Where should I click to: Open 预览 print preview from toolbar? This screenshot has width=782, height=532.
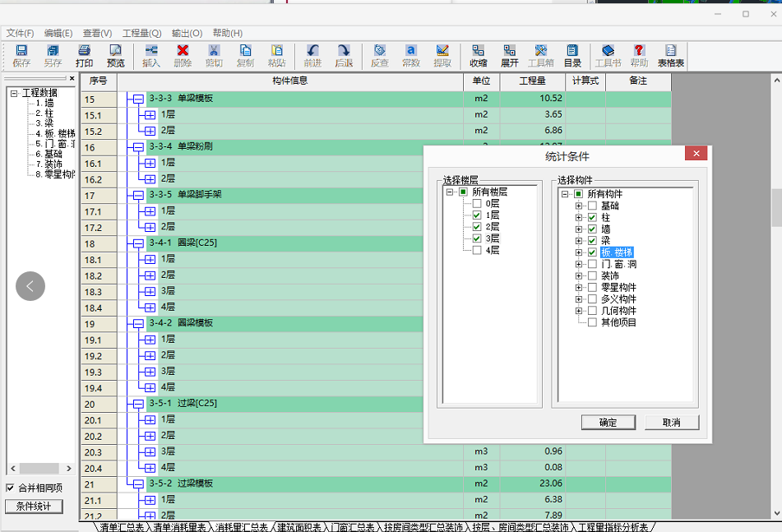(116, 56)
